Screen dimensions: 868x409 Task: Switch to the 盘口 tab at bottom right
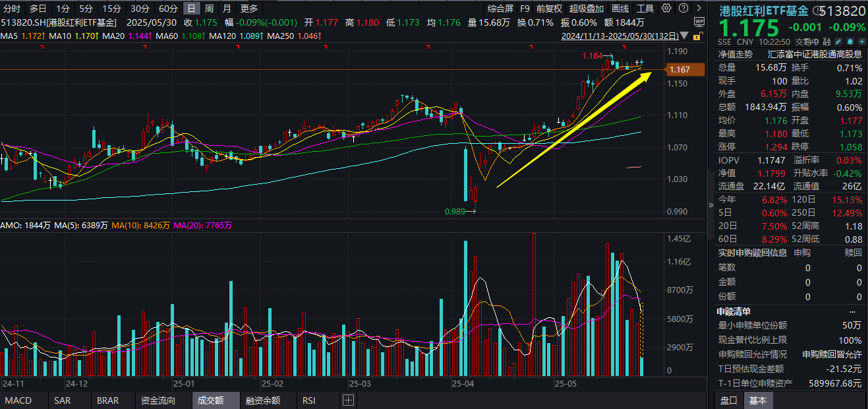[x=728, y=400]
